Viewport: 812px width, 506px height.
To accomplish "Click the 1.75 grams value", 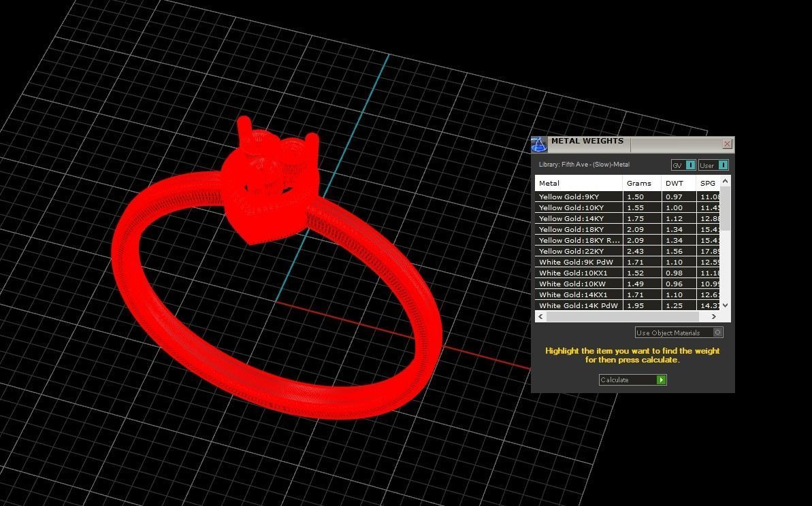I will click(636, 218).
